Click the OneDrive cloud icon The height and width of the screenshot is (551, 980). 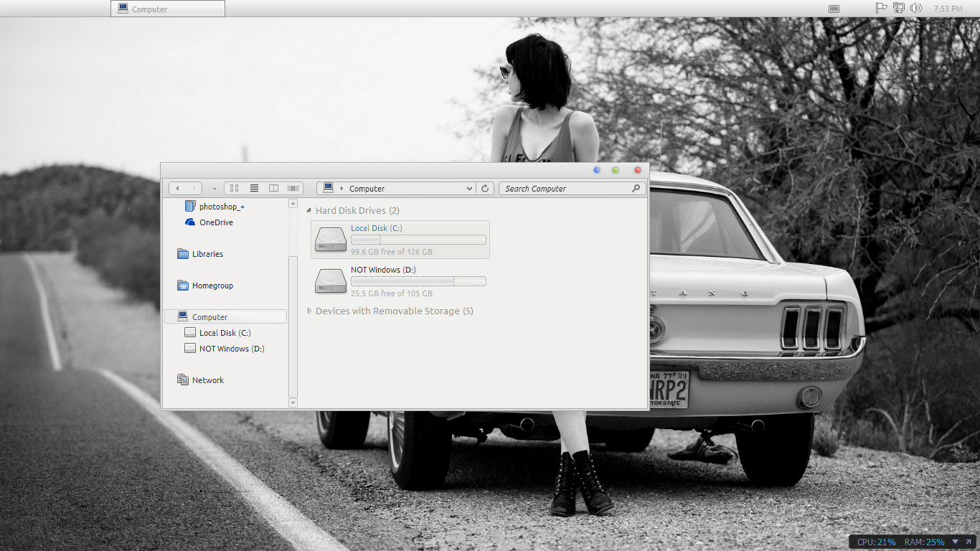[x=190, y=222]
